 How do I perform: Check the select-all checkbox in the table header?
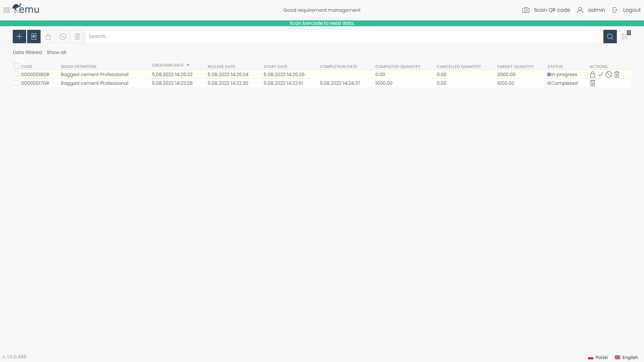(x=16, y=66)
